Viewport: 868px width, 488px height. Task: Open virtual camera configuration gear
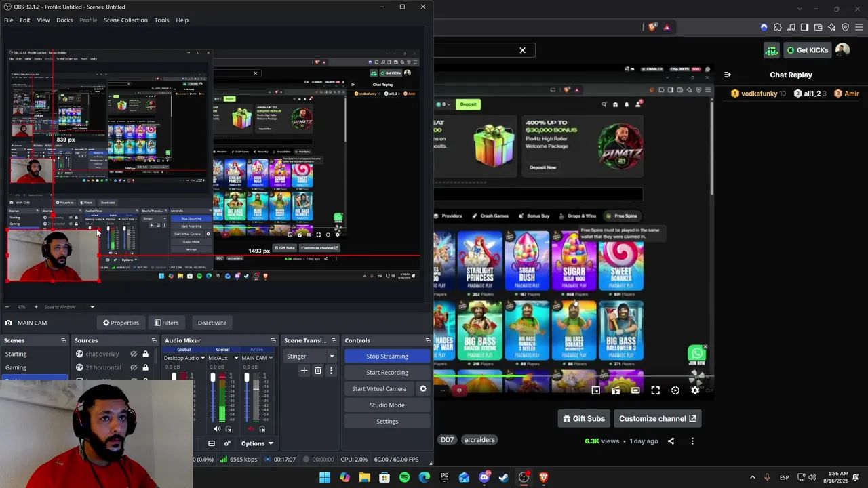click(x=423, y=389)
